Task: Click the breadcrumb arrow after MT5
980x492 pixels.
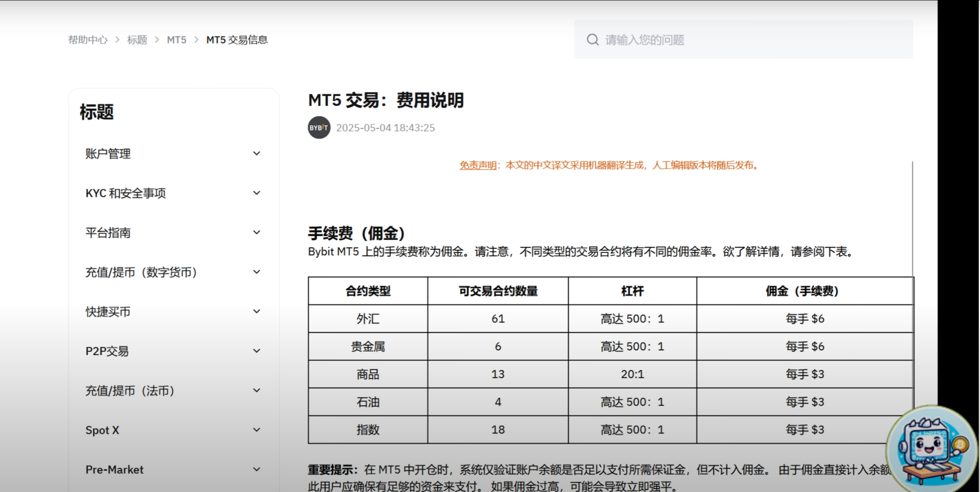Action: click(x=196, y=40)
